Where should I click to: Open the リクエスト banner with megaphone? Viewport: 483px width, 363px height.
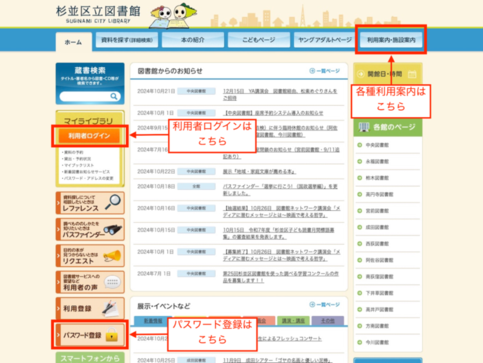[x=90, y=256]
